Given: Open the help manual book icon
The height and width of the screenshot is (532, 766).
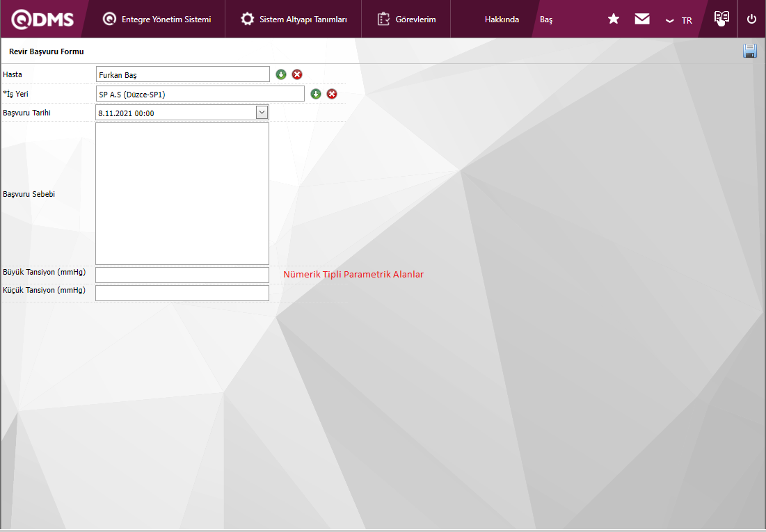Looking at the screenshot, I should point(721,18).
